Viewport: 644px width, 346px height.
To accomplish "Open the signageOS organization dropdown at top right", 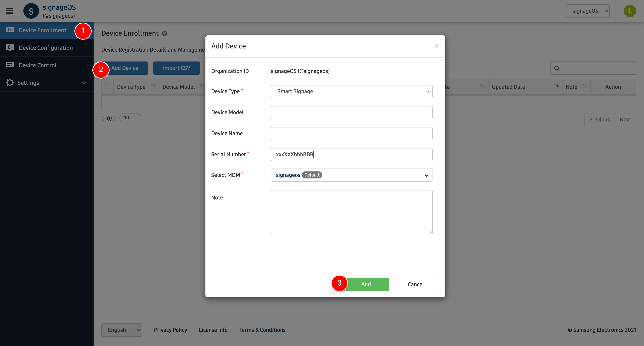I will tap(587, 11).
